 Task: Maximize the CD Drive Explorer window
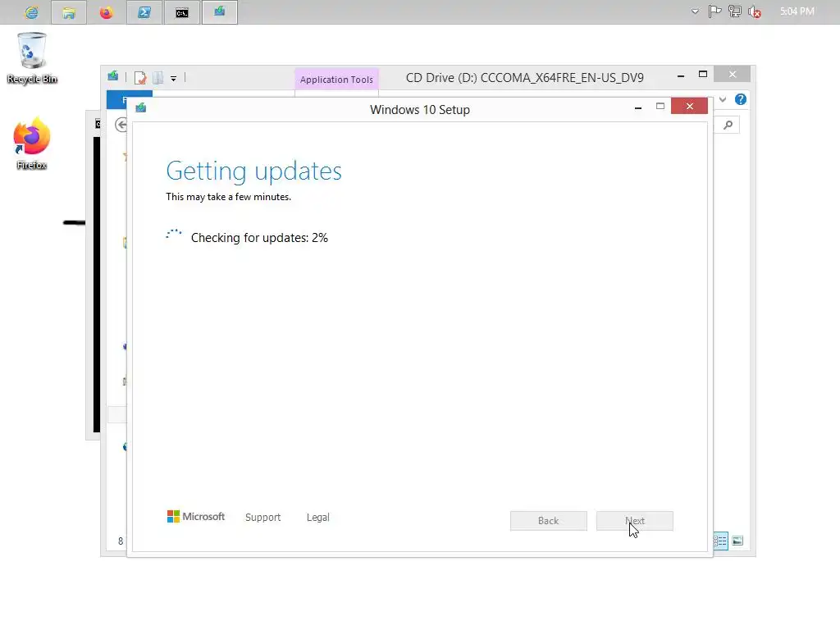coord(703,75)
